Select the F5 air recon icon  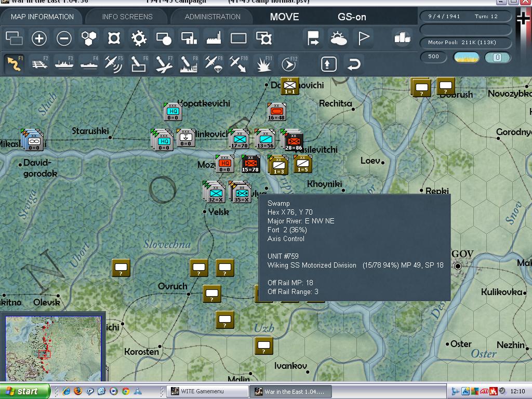[114, 64]
